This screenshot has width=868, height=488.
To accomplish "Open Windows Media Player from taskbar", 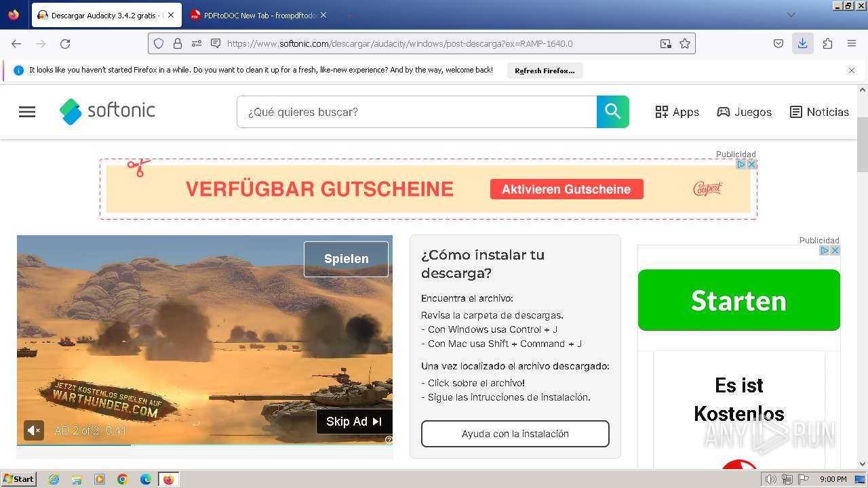I will click(100, 479).
